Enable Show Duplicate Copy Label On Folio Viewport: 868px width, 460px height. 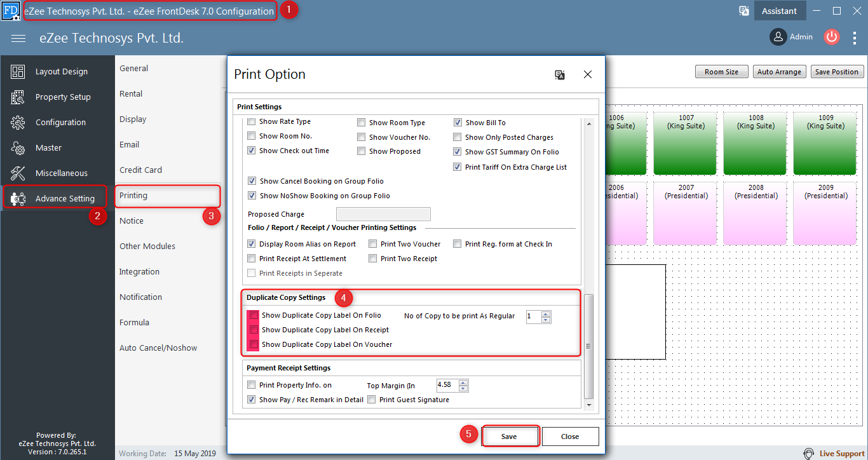click(254, 315)
